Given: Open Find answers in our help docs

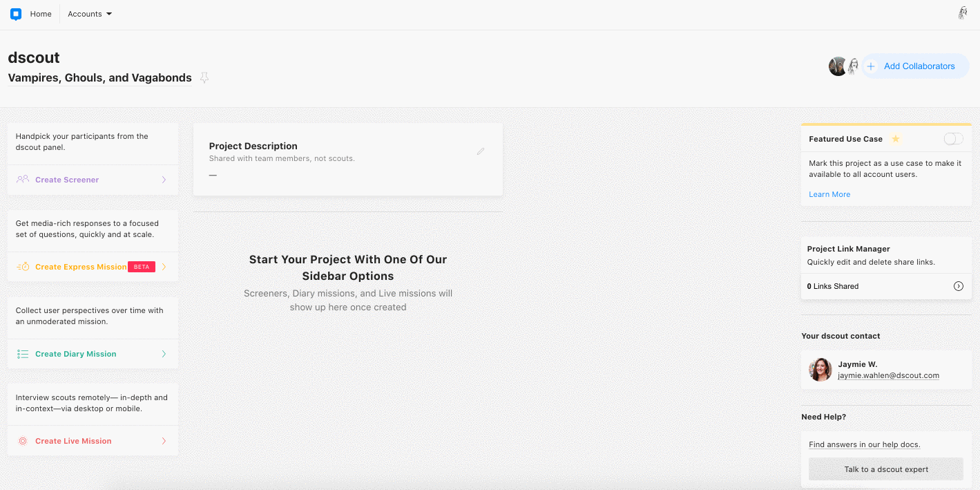Looking at the screenshot, I should point(864,444).
